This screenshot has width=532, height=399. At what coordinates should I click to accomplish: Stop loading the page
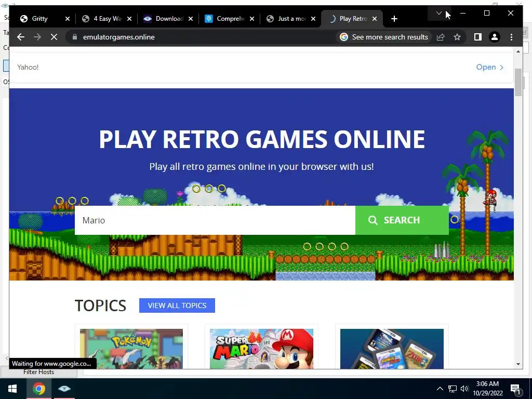(54, 37)
